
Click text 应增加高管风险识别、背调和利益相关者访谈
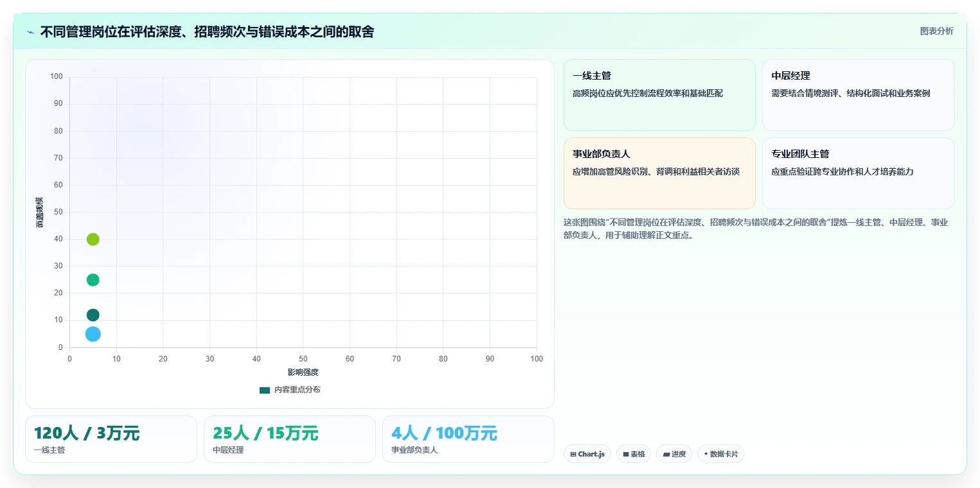coord(656,172)
